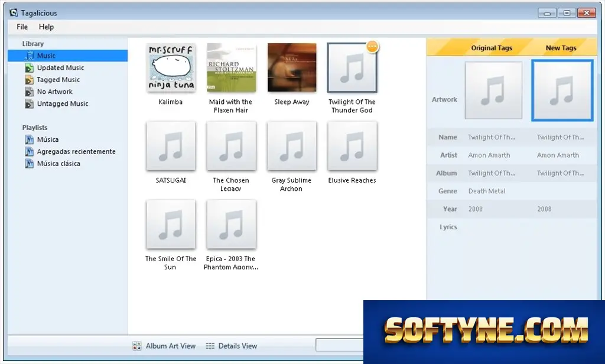The height and width of the screenshot is (364, 605).
Task: Select the No Artwork library icon
Action: point(30,92)
